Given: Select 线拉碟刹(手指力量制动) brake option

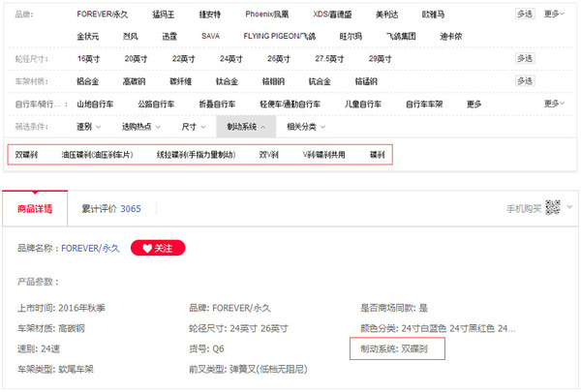Looking at the screenshot, I should click(196, 155).
